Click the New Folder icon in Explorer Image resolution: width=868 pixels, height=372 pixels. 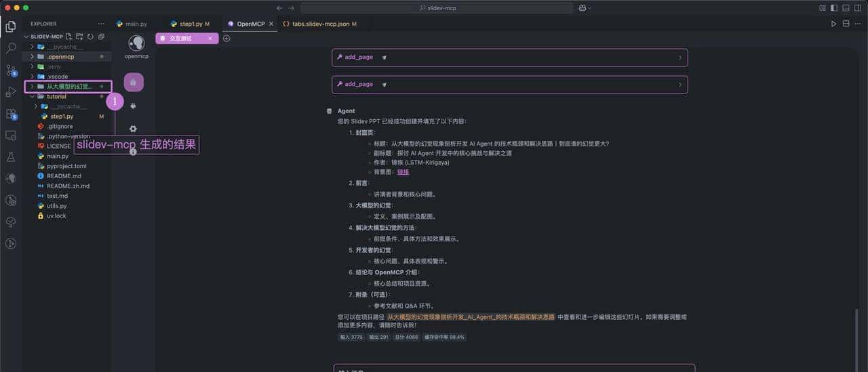coord(79,36)
